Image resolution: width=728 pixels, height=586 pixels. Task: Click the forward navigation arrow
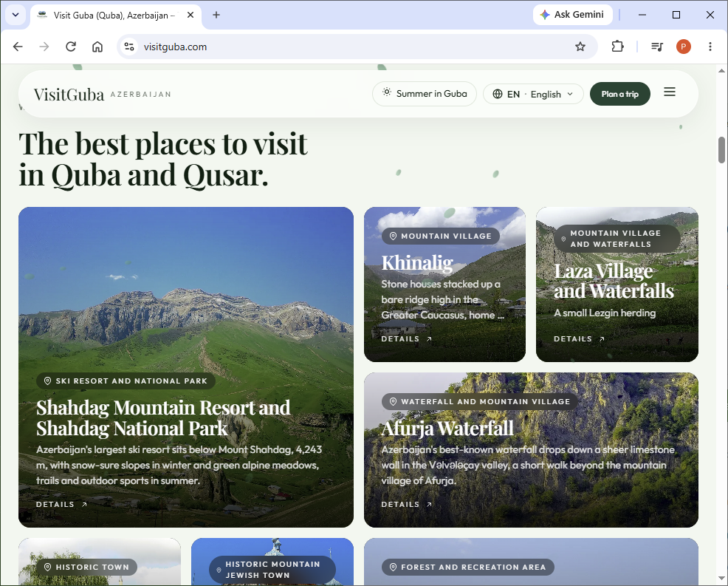click(x=44, y=47)
